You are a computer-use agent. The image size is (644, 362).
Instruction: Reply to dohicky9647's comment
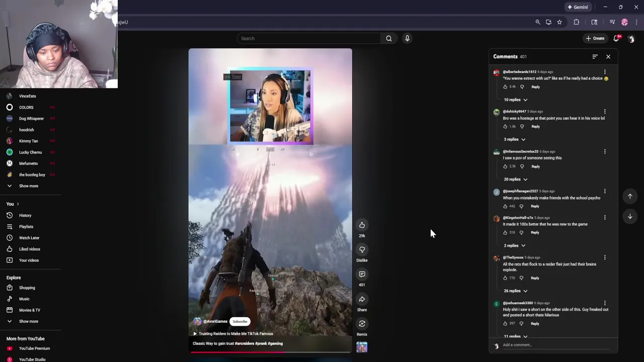pyautogui.click(x=535, y=127)
